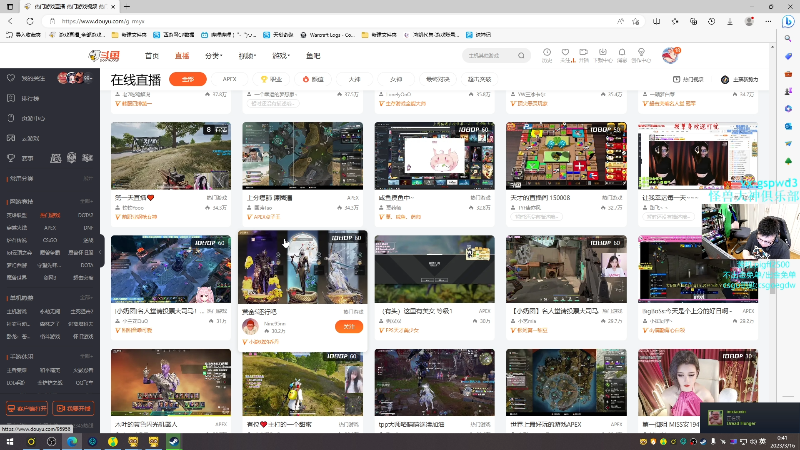This screenshot has height=450, width=800.
Task: Focus the Douyu search input field
Action: tap(490, 55)
